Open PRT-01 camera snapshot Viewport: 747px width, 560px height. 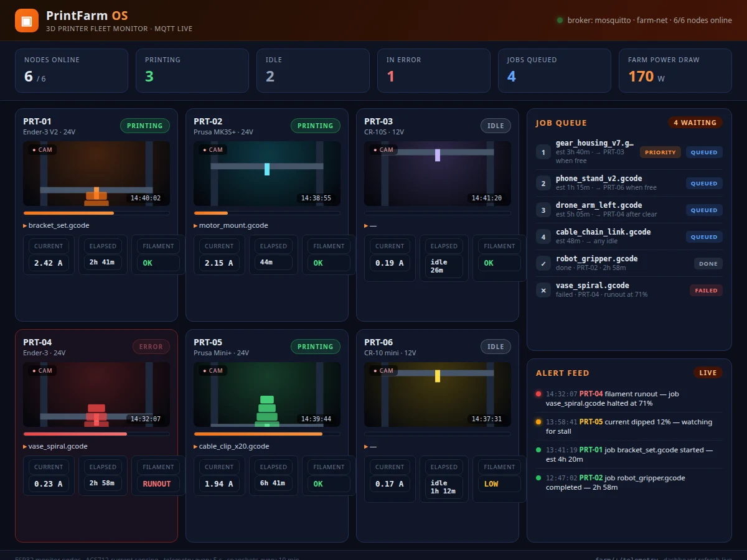coord(96,174)
